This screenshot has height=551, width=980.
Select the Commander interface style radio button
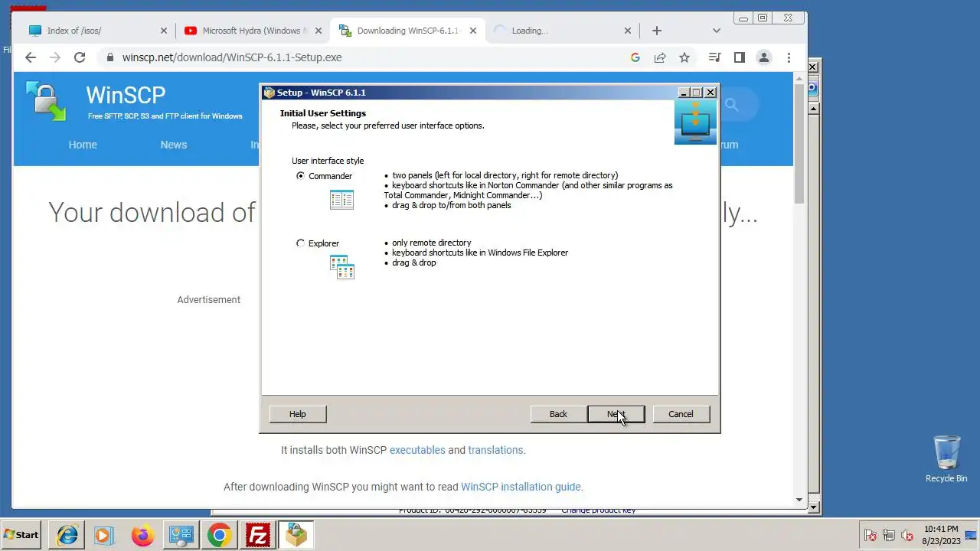[x=300, y=176]
